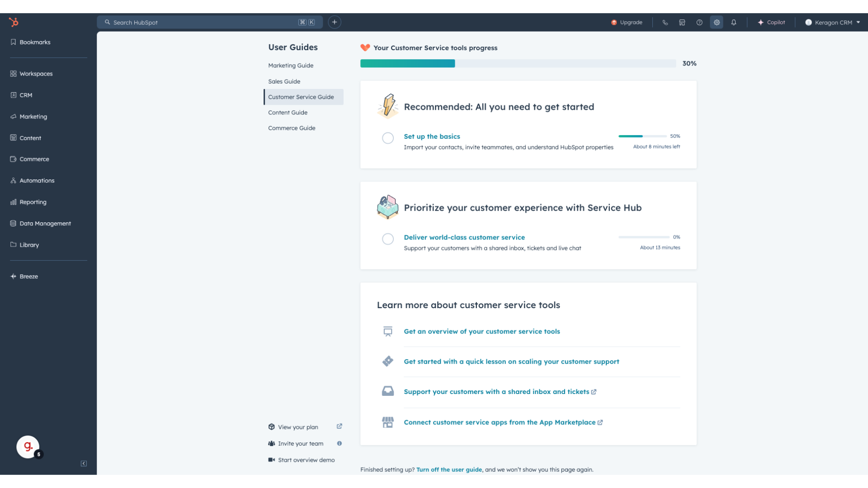Screen dimensions: 868x488
Task: Open quick lesson on scaling customer support
Action: pyautogui.click(x=511, y=361)
